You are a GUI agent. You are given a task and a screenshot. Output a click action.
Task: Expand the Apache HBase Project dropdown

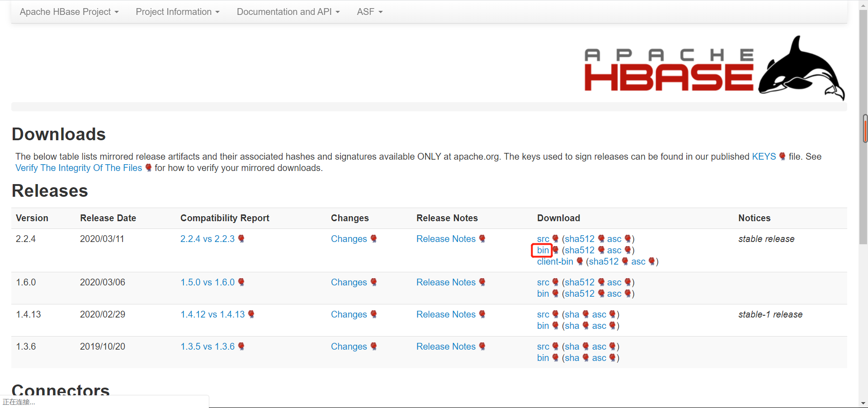[x=69, y=12]
